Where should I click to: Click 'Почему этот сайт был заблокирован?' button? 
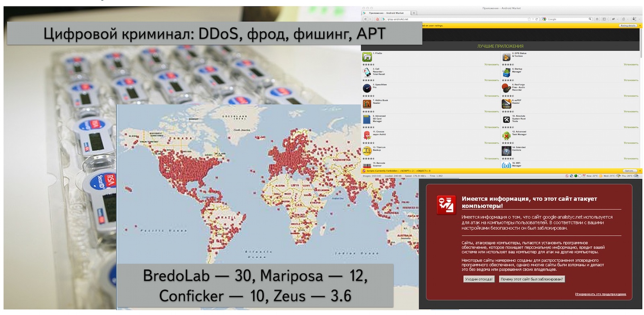[532, 279]
